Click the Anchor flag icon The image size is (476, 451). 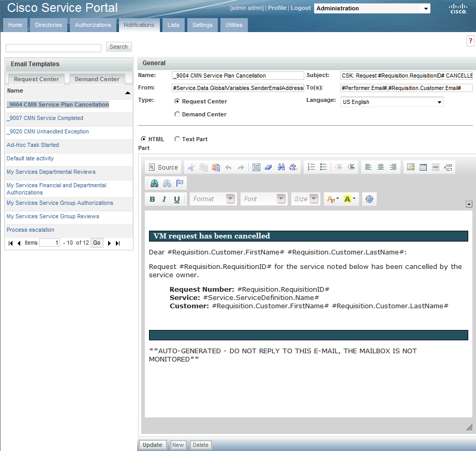tap(180, 183)
